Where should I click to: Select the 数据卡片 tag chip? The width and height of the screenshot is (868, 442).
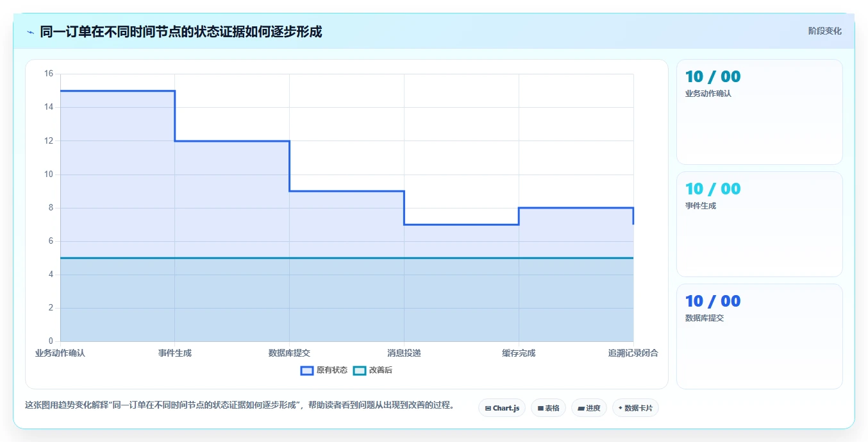pos(635,408)
